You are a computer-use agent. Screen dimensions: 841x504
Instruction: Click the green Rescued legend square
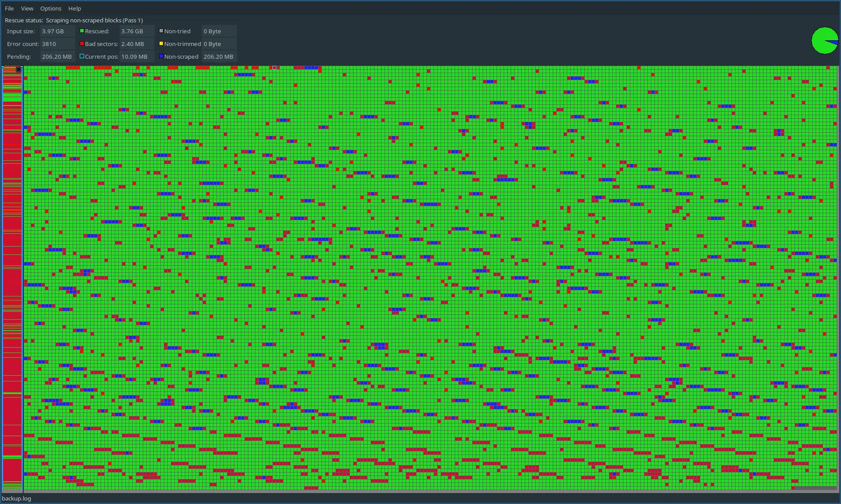click(x=82, y=31)
